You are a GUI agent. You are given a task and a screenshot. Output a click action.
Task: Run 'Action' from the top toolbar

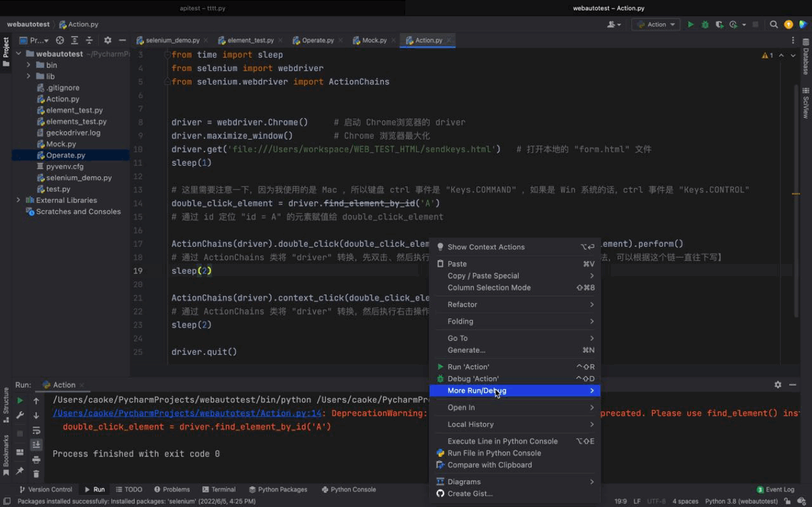(691, 25)
